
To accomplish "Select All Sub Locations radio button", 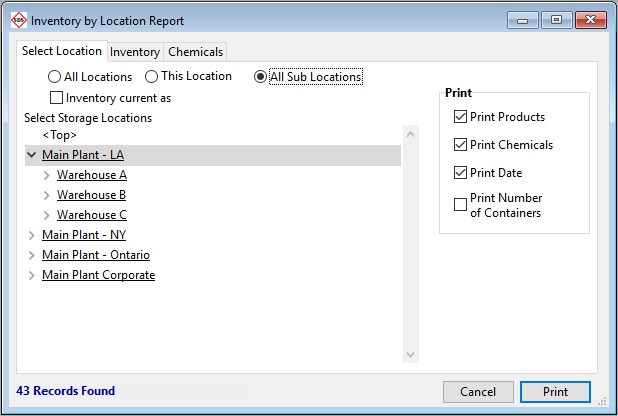I will pyautogui.click(x=261, y=77).
